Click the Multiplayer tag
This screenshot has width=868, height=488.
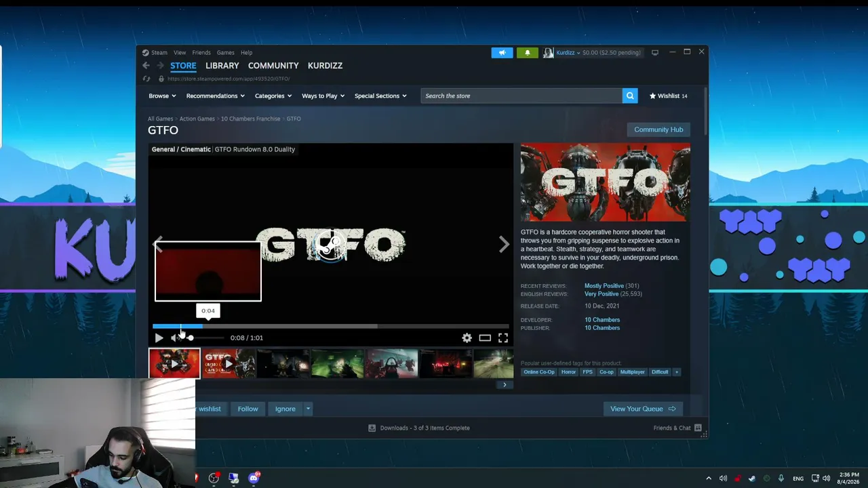click(x=633, y=372)
